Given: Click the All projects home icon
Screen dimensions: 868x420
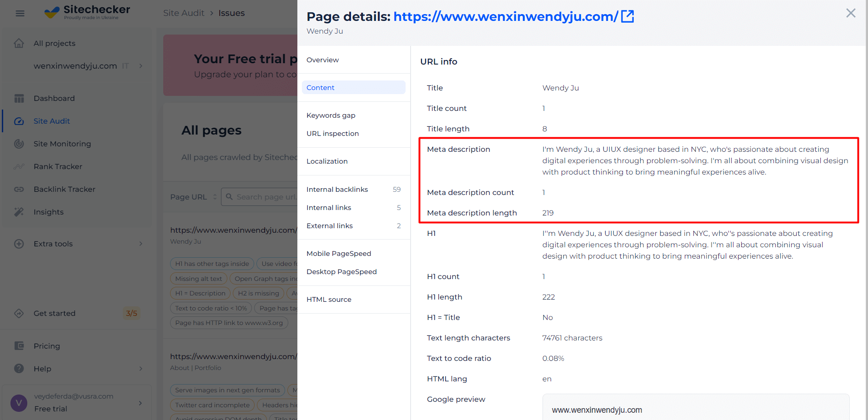Looking at the screenshot, I should [x=19, y=43].
